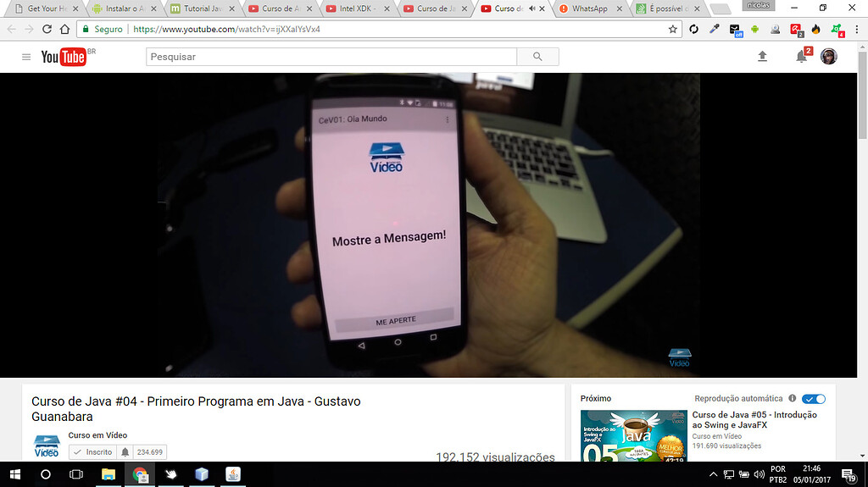Click the page vertical scrollbar
Image resolution: width=868 pixels, height=487 pixels.
862,250
